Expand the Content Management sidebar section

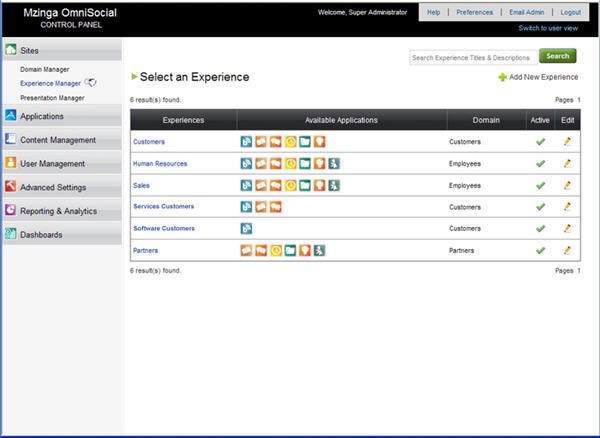tap(62, 140)
